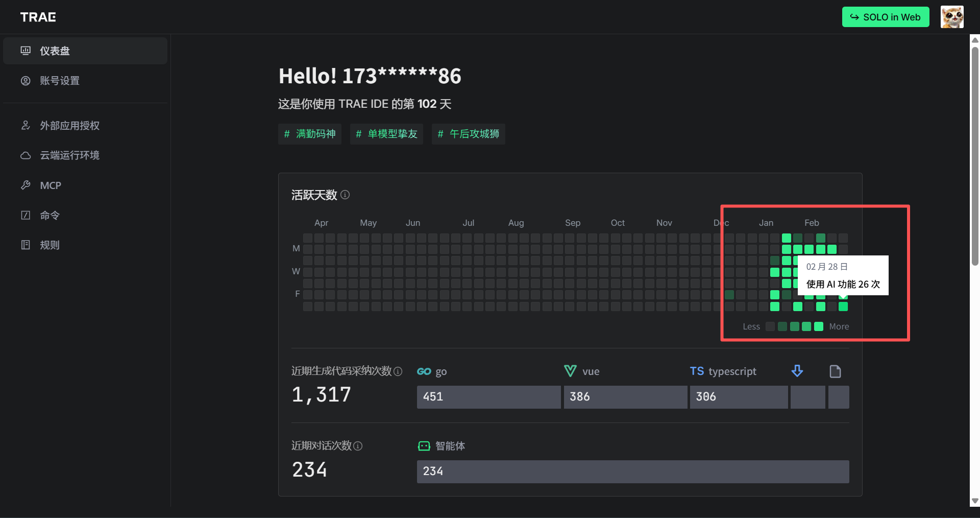Click the typescript bar showing 306
Viewport: 980px width, 518px height.
[739, 397]
